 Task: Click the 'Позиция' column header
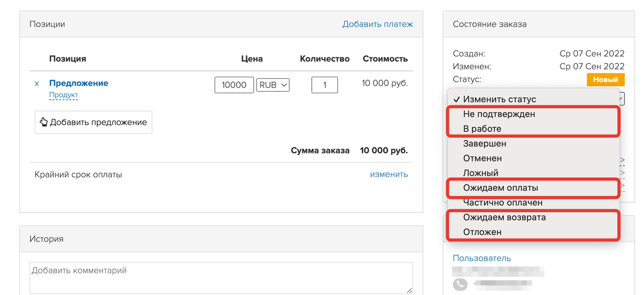coord(68,59)
